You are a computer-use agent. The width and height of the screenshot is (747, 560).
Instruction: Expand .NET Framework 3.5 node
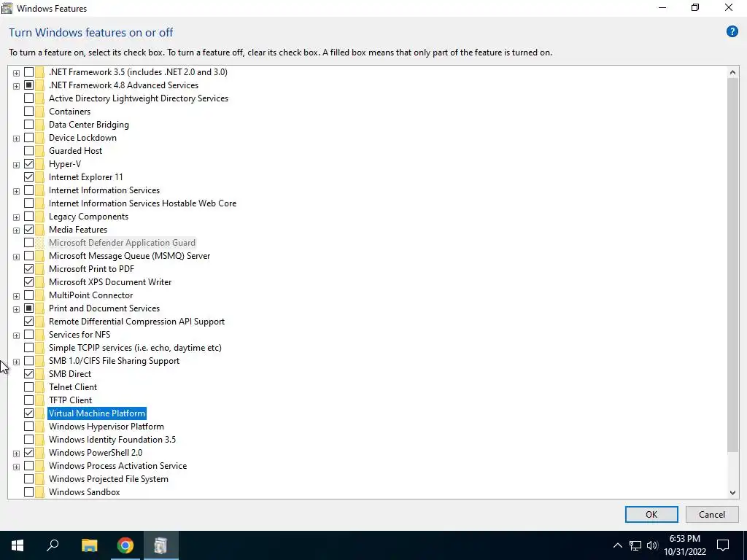[x=16, y=73]
